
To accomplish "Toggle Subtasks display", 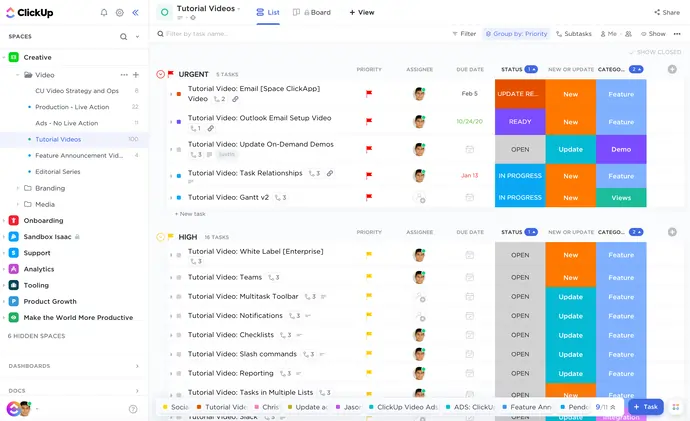I will click(574, 34).
